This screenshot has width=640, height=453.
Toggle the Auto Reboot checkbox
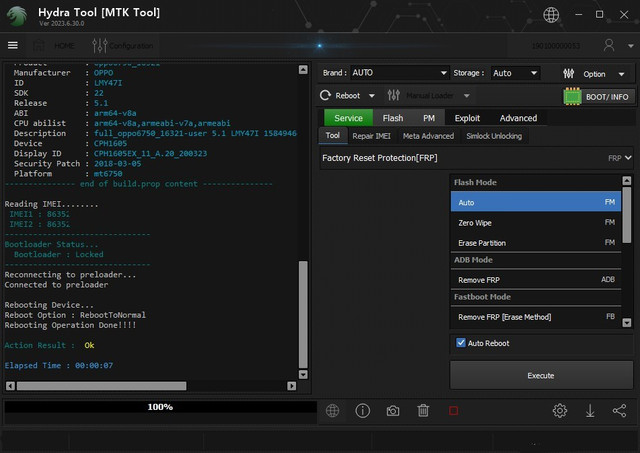pos(461,343)
